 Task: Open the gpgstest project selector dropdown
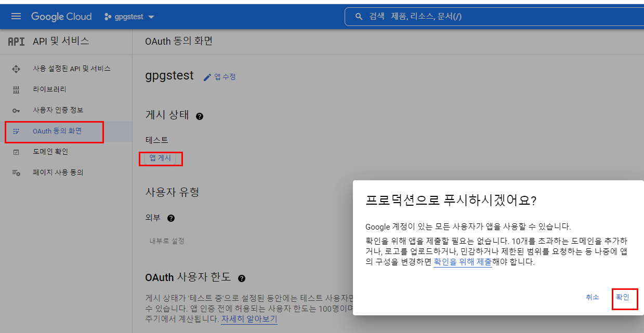[129, 17]
